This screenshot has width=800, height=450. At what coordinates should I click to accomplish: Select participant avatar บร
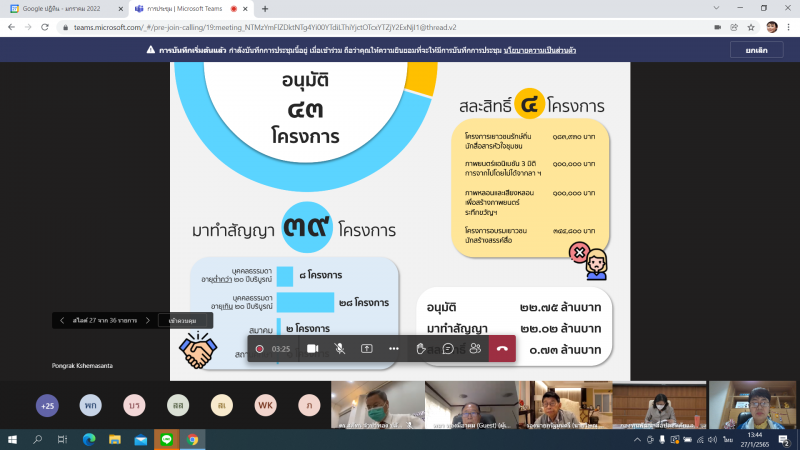click(x=134, y=406)
